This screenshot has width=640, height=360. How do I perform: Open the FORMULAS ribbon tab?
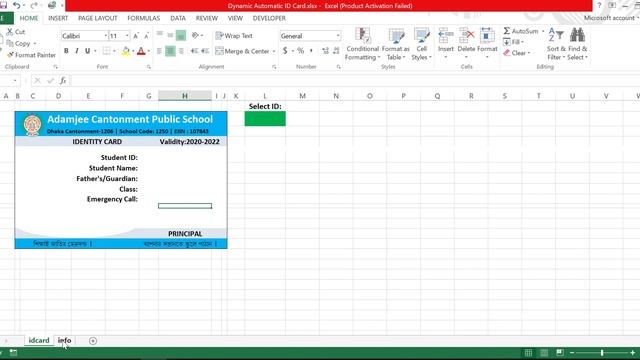[143, 18]
